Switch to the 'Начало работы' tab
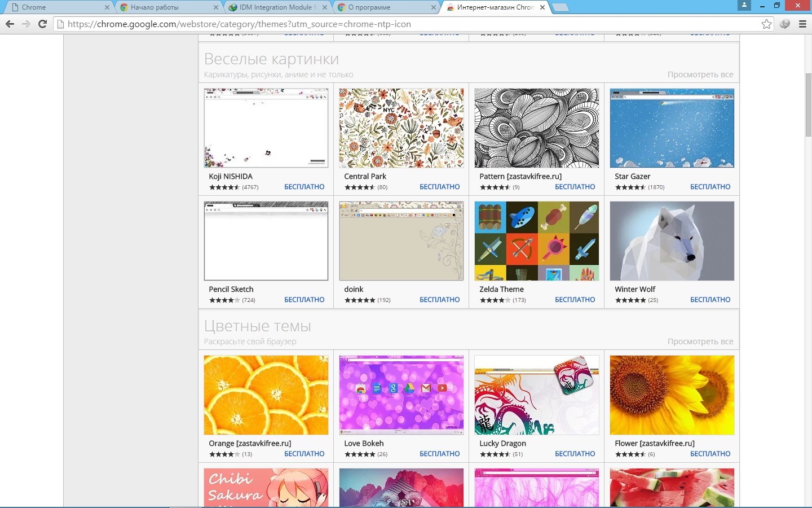 [x=164, y=7]
